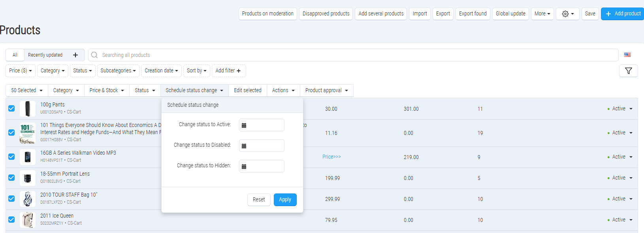This screenshot has width=644, height=233.
Task: Deselect the 2011 Ice Queen checkbox
Action: (x=11, y=220)
